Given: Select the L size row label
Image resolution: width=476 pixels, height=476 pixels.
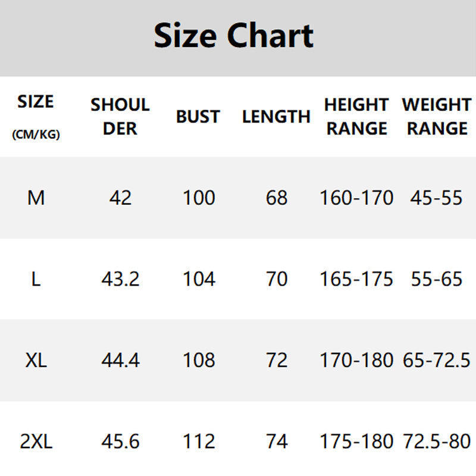Looking at the screenshot, I should point(36,279).
